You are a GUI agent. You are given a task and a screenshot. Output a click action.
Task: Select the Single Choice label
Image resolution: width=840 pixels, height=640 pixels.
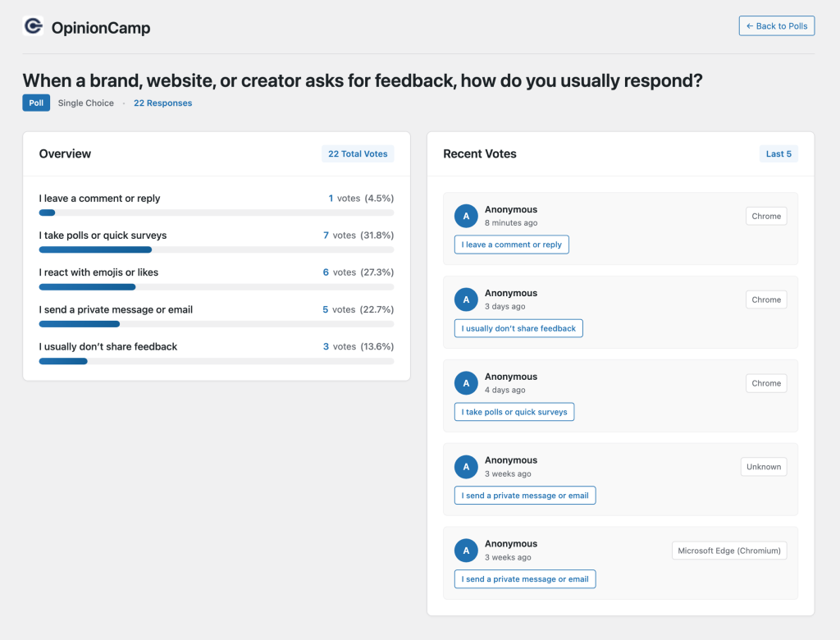pyautogui.click(x=85, y=103)
